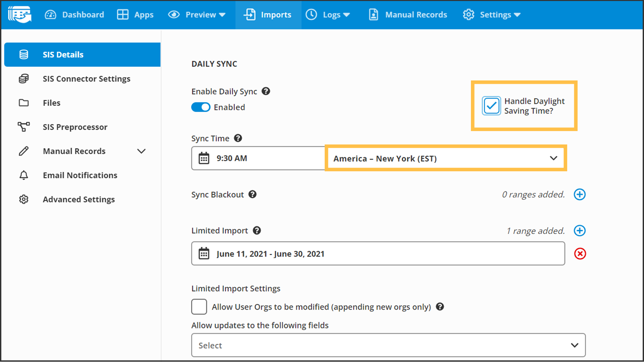The width and height of the screenshot is (644, 362).
Task: Click help icon beside Sync Time label
Action: 238,138
